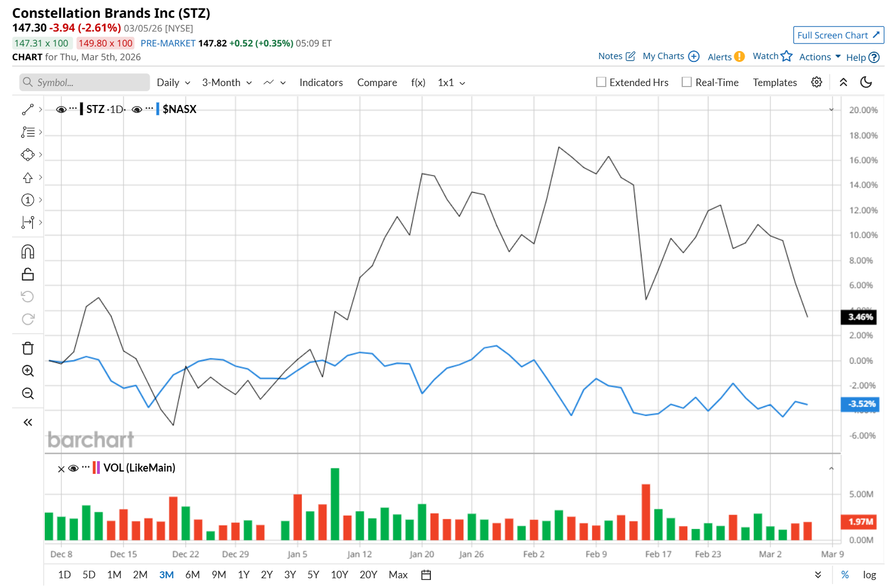Viewport: 895px width, 588px height.
Task: Open the Indicators menu
Action: [321, 83]
